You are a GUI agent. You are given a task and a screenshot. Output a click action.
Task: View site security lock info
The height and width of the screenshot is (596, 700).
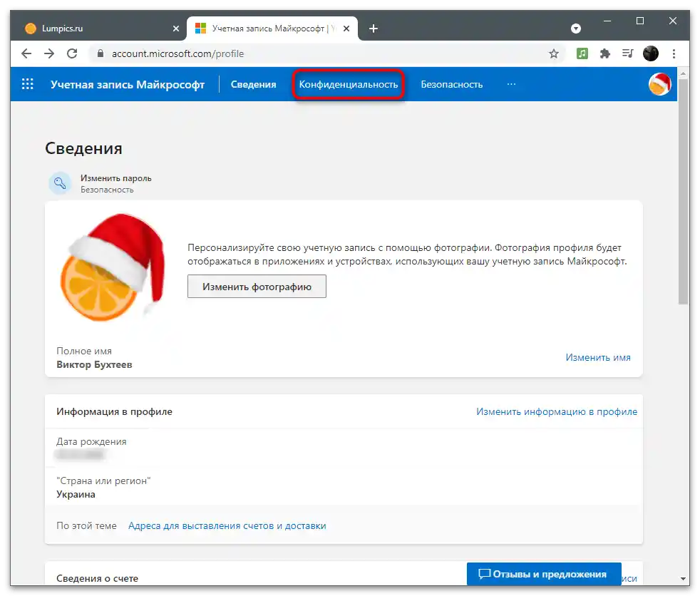(x=101, y=53)
